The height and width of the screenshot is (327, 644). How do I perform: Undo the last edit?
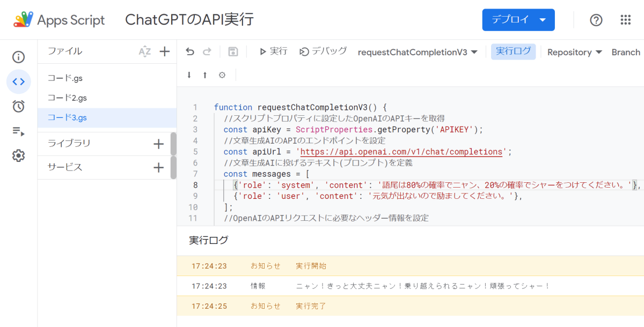click(x=190, y=51)
